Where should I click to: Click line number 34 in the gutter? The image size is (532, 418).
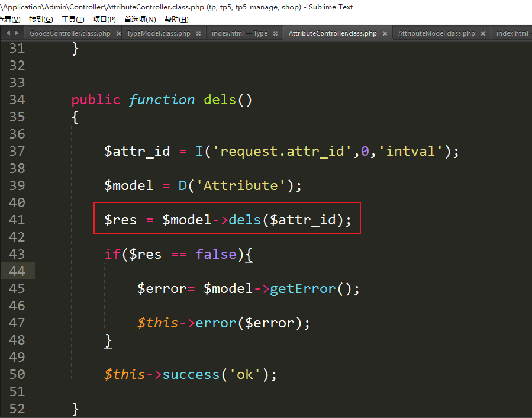click(x=17, y=99)
